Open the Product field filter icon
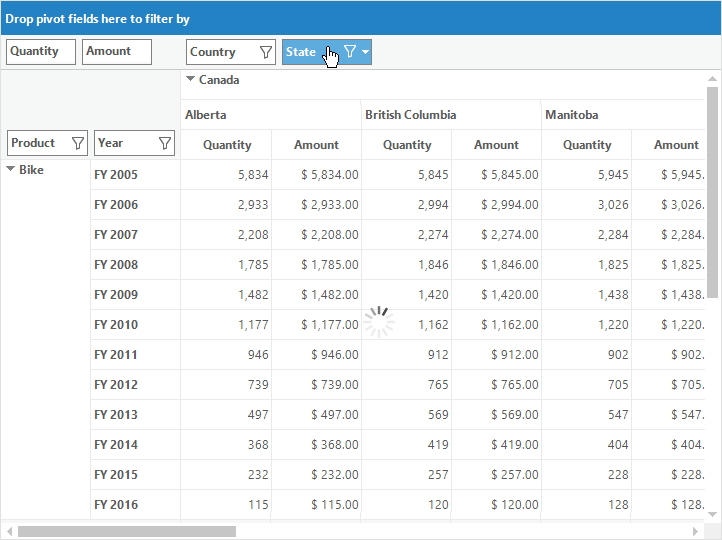 pos(78,143)
